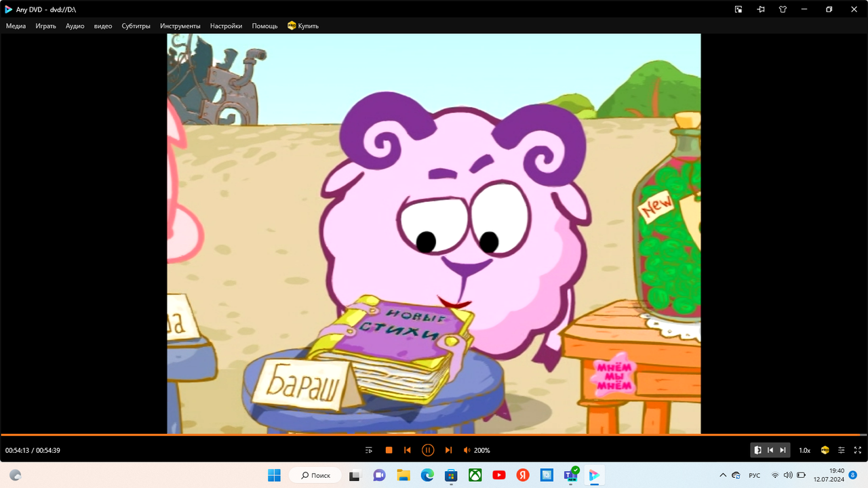Open the Помощь menu
This screenshot has height=488, width=868.
tap(264, 26)
